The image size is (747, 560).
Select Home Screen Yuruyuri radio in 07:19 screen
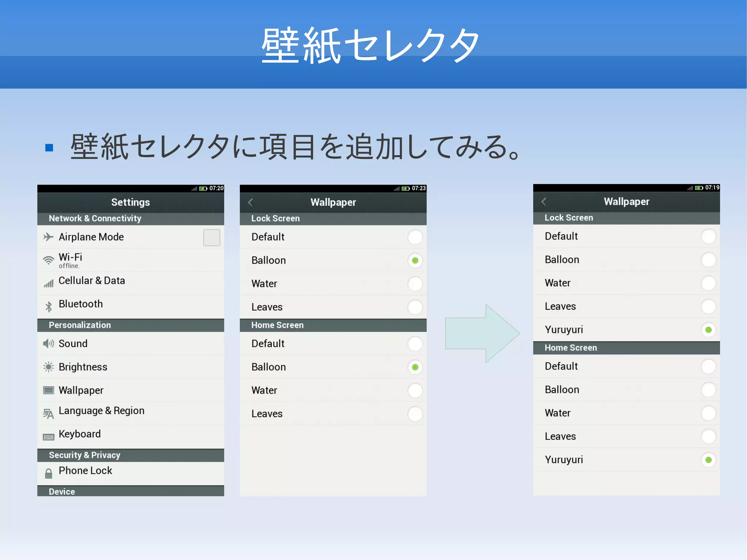tap(708, 460)
